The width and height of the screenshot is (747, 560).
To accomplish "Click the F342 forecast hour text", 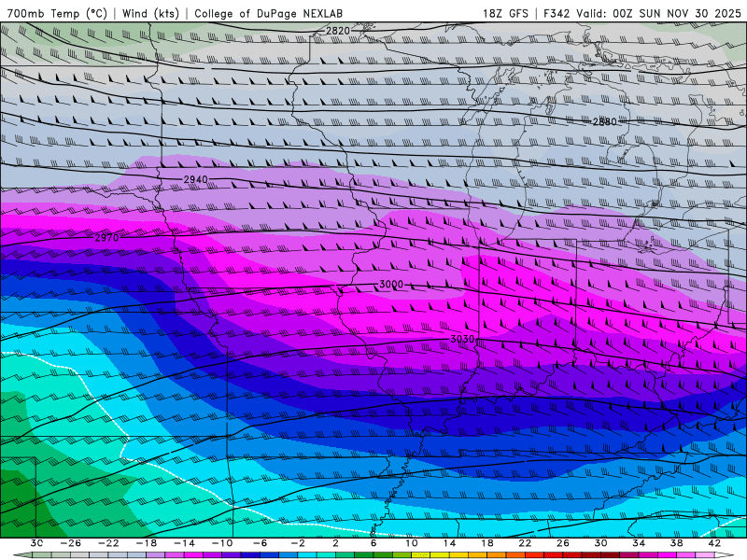I will 557,13.
